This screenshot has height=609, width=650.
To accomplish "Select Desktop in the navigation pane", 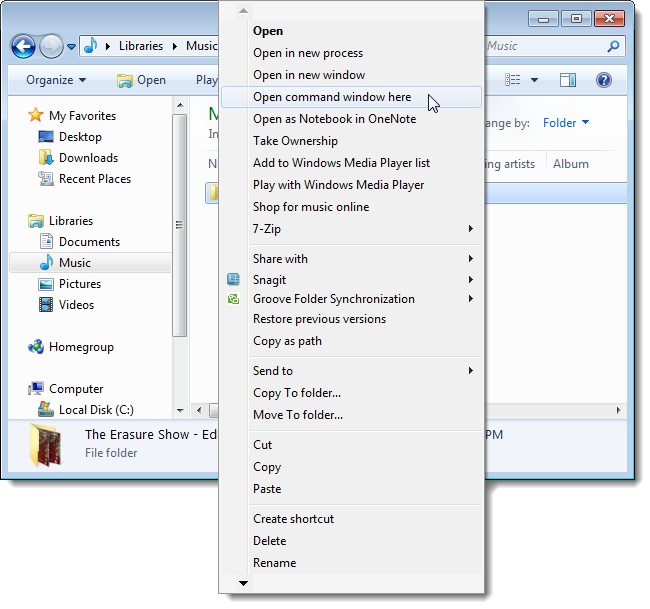I will (80, 137).
